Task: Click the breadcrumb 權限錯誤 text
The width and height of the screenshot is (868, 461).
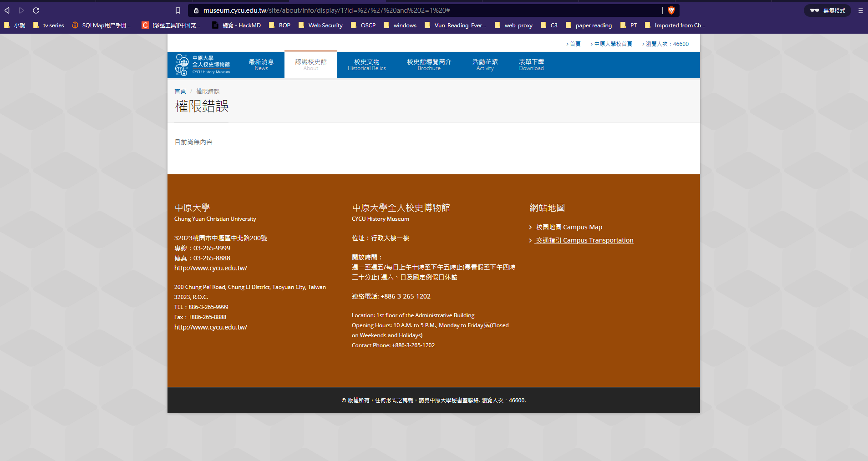Action: tap(208, 91)
